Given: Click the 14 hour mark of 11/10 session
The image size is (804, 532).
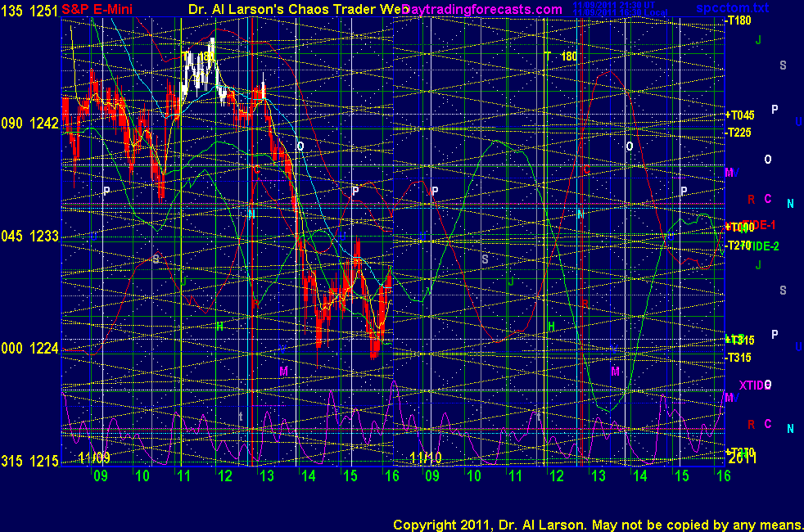Looking at the screenshot, I should [640, 476].
